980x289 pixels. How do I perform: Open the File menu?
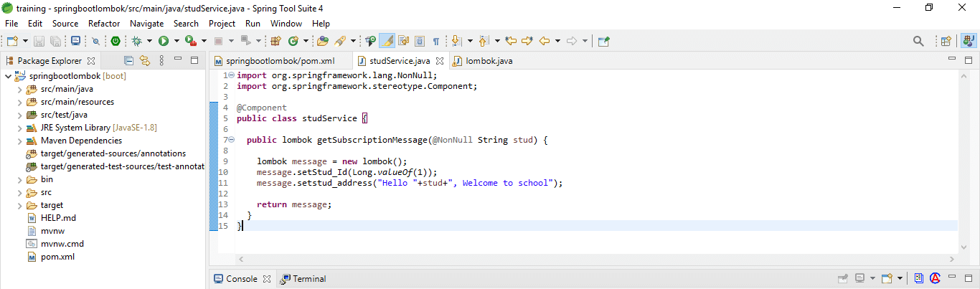pyautogui.click(x=11, y=24)
